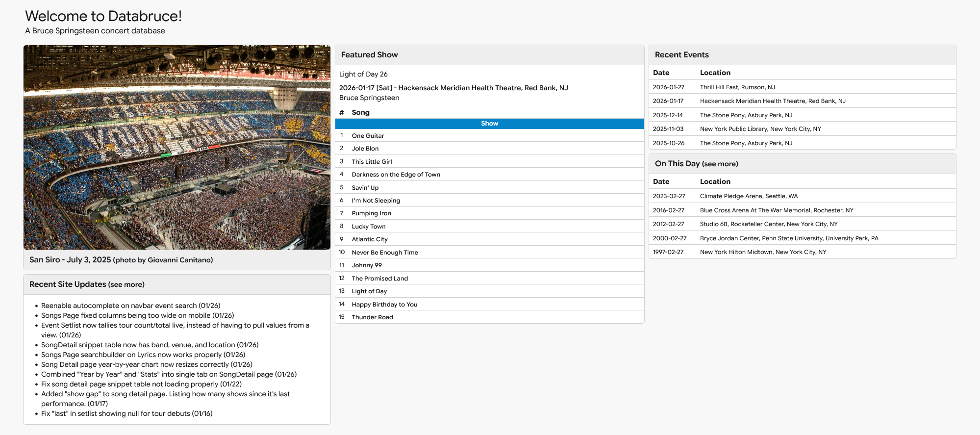Click the Recent Events Date column header

tap(661, 73)
